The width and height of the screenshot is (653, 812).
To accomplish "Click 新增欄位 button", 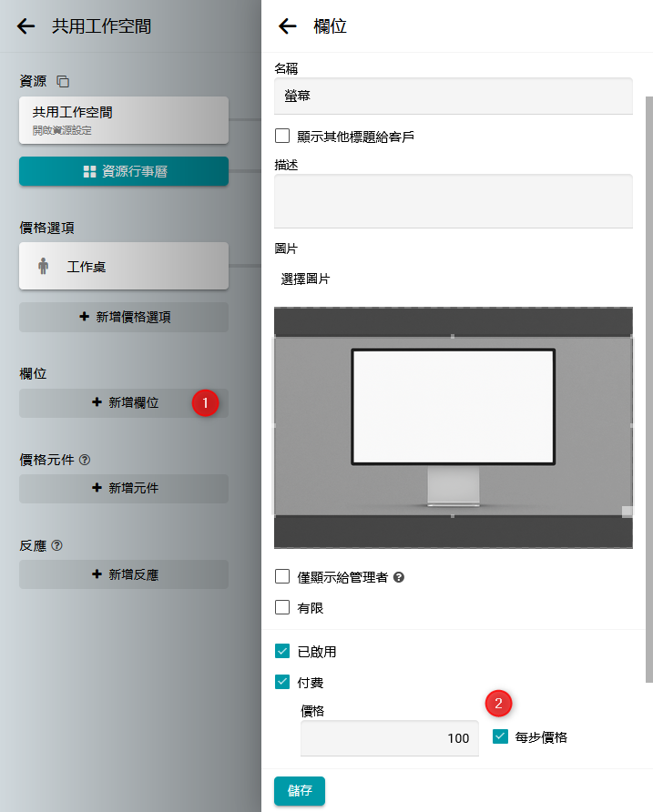I will tap(124, 402).
